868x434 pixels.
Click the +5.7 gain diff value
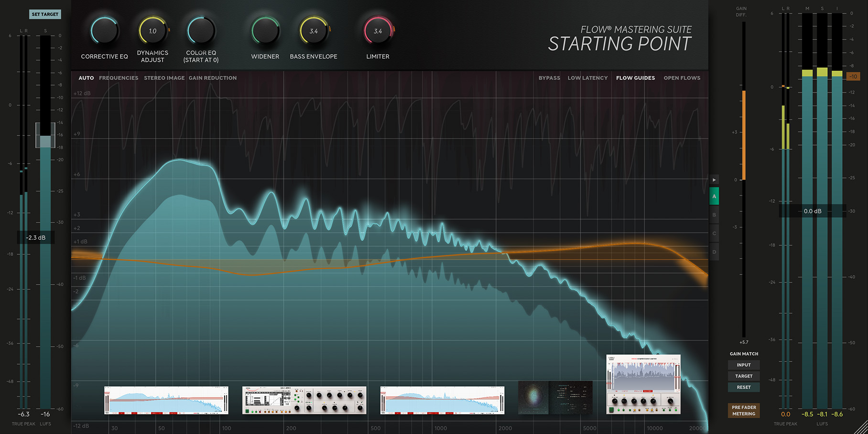coord(744,342)
